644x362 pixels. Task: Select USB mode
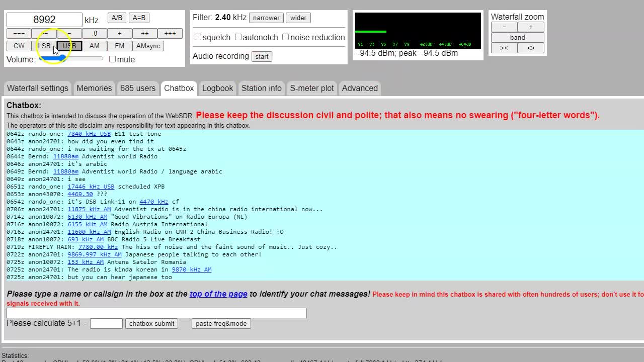pyautogui.click(x=69, y=46)
